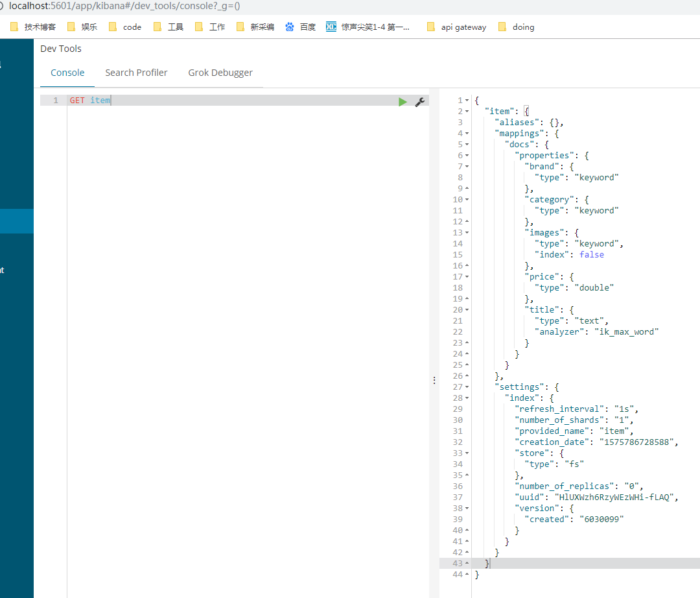Open the 技术博客 bookmark folder
700x598 pixels.
click(33, 27)
